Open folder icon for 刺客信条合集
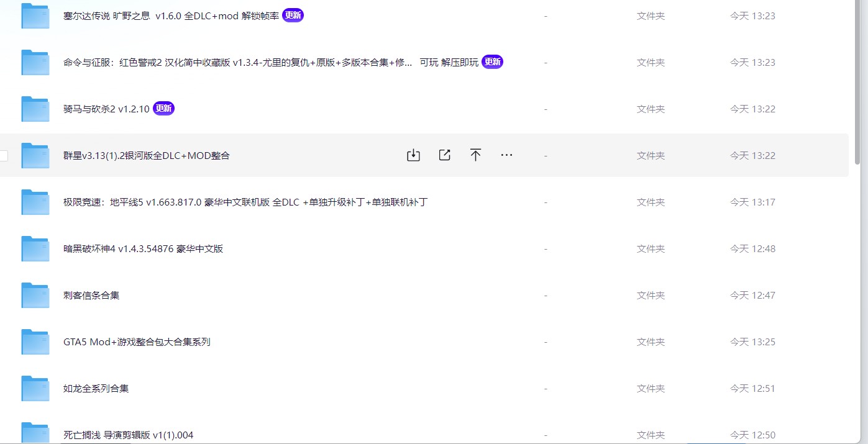 (x=35, y=295)
